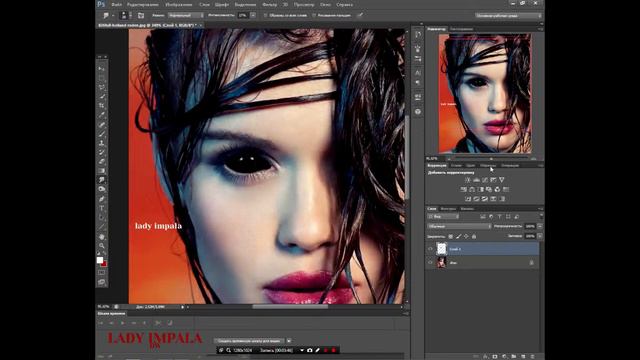This screenshot has width=640, height=360.
Task: Open the brush preset picker
Action: tap(126, 16)
